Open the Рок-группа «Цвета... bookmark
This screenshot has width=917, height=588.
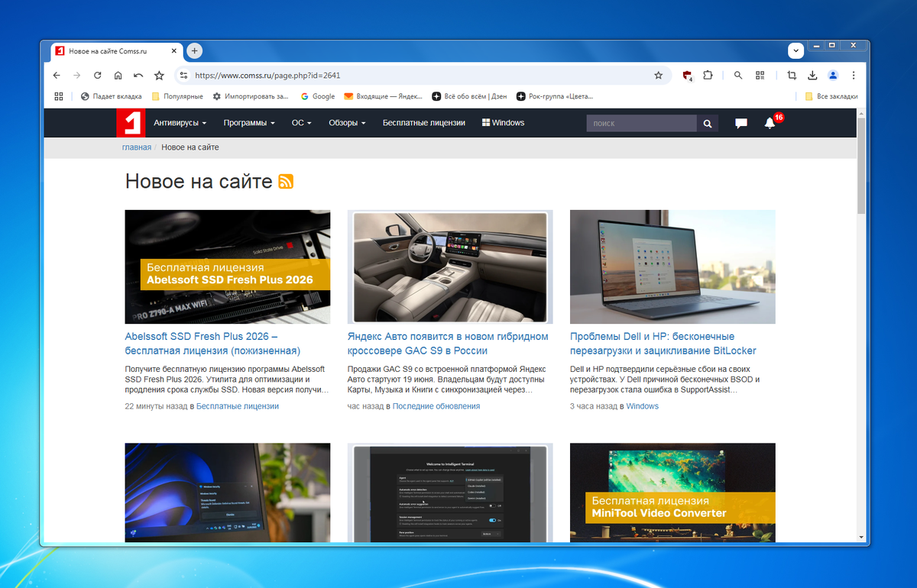coord(555,97)
